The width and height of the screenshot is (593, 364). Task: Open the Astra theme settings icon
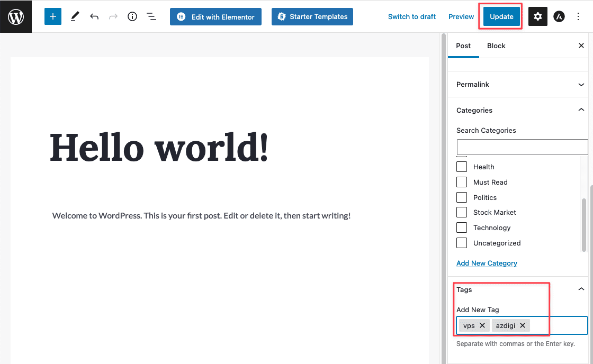[559, 16]
